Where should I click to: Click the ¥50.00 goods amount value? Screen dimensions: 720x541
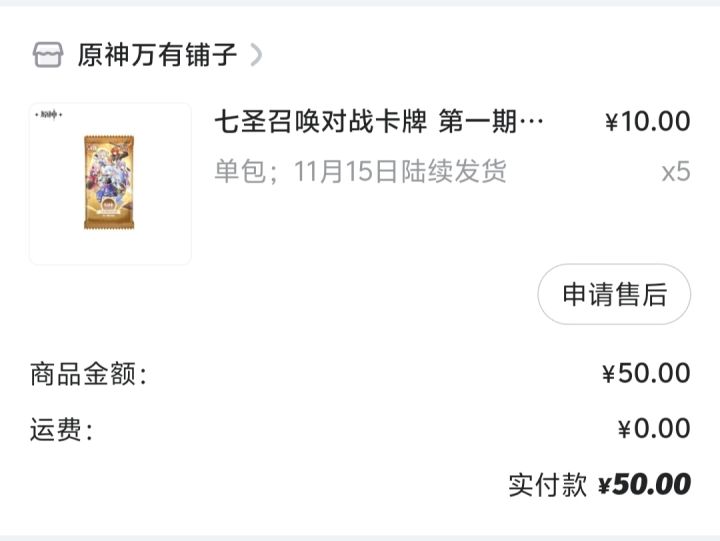coord(647,373)
